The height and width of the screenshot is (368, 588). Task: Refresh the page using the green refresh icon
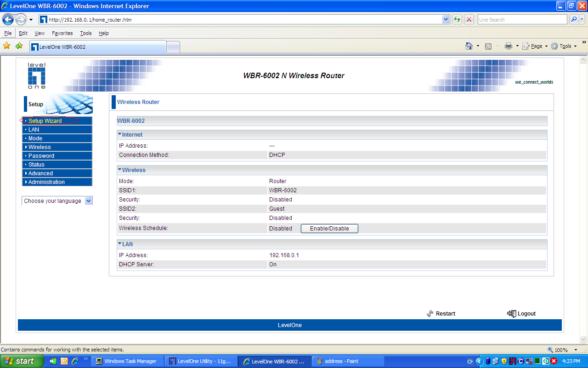(x=457, y=19)
